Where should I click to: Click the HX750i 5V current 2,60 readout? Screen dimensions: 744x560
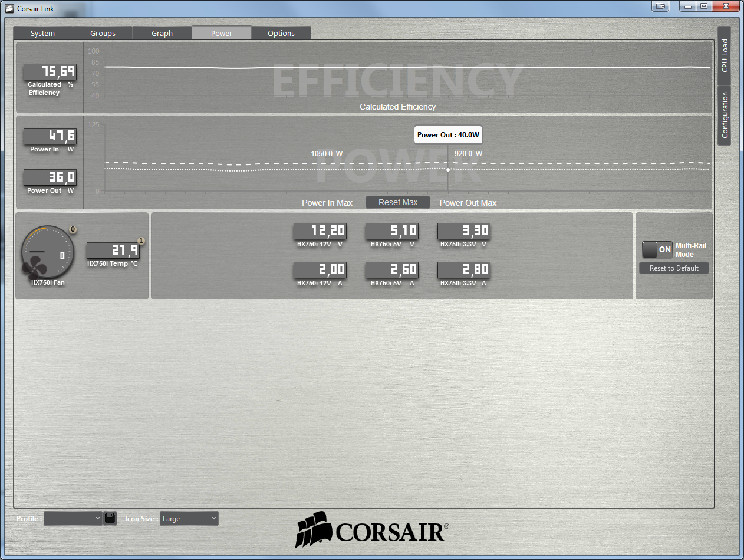392,270
